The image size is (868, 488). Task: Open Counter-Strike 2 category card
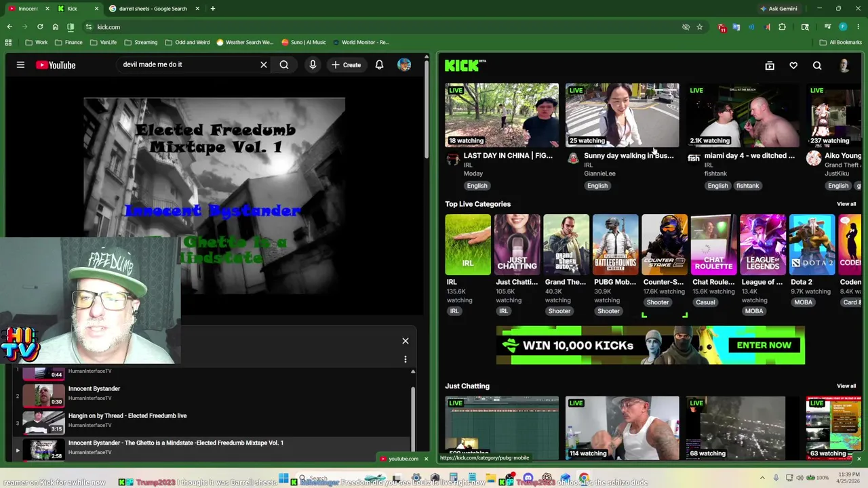pos(665,245)
